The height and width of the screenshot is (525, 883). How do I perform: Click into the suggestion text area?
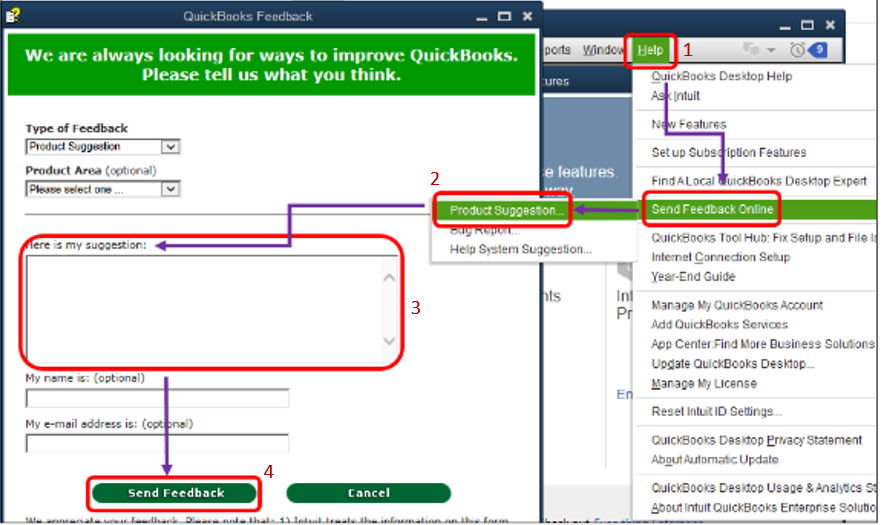point(204,309)
